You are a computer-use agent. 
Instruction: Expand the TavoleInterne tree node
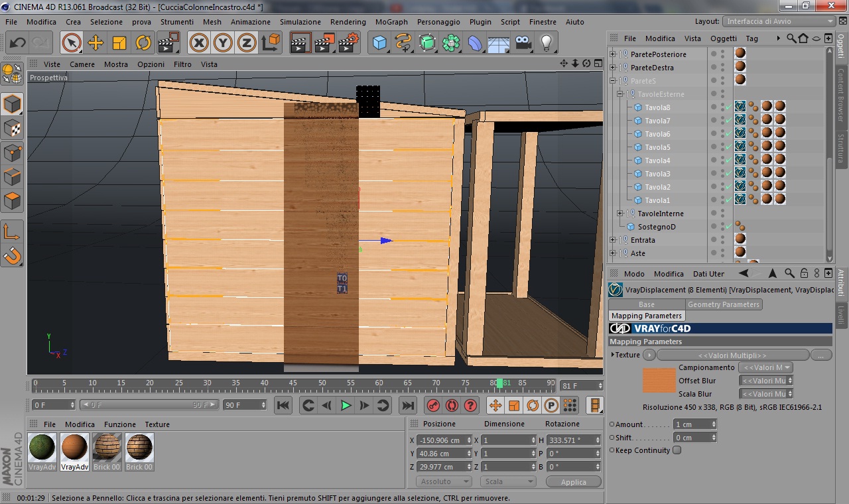620,214
